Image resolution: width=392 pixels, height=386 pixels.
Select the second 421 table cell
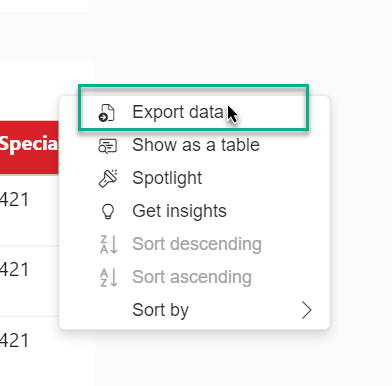pyautogui.click(x=14, y=269)
